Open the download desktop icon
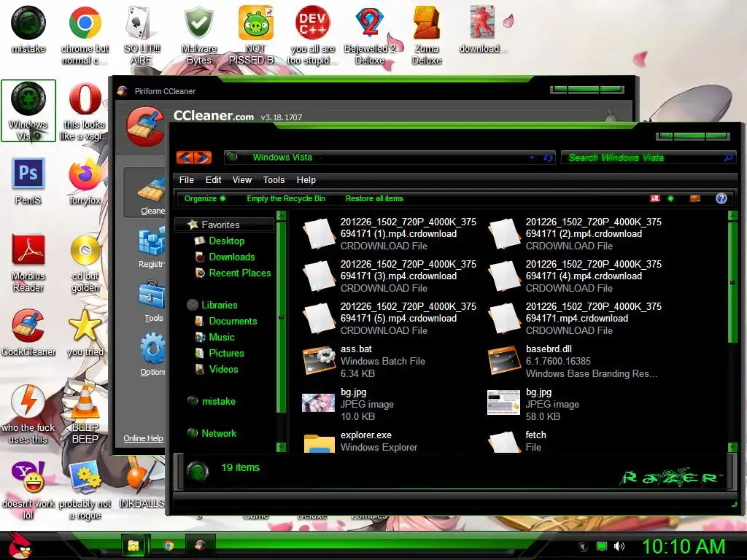This screenshot has height=560, width=747. 481,29
